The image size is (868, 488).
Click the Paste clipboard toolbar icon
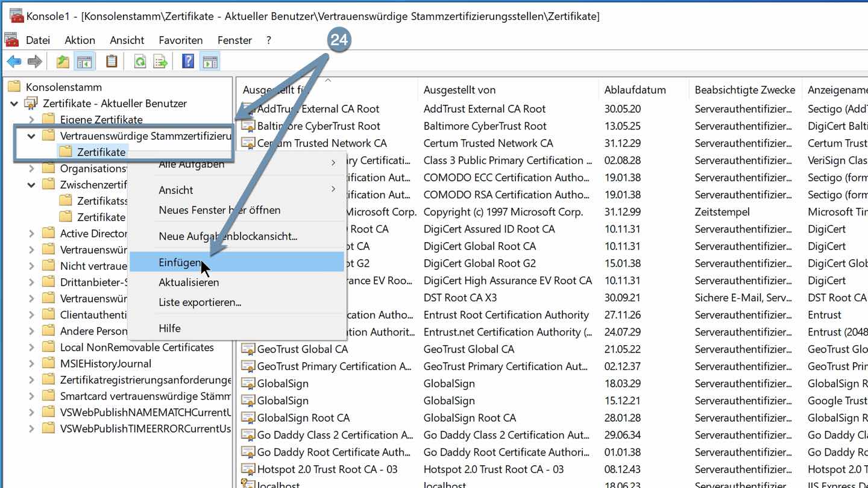tap(112, 61)
